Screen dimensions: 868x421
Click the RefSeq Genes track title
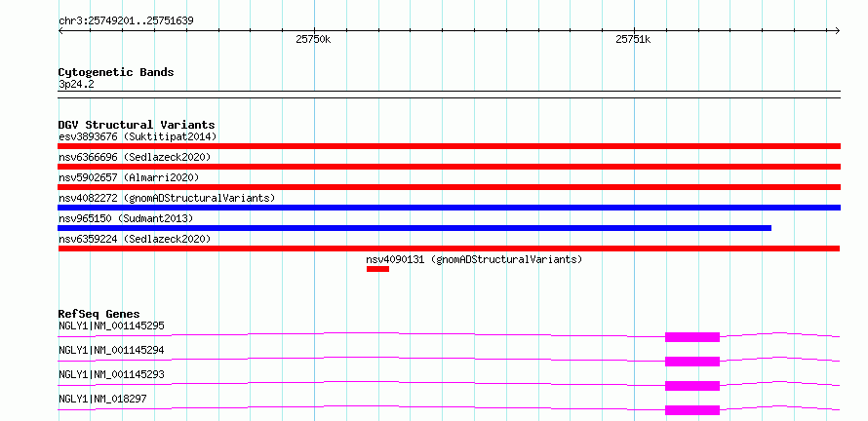point(99,314)
